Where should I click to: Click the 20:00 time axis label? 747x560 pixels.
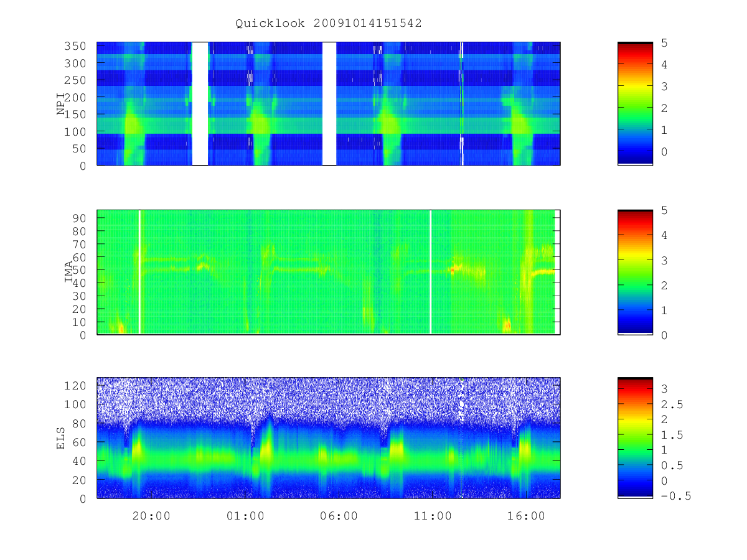click(152, 516)
